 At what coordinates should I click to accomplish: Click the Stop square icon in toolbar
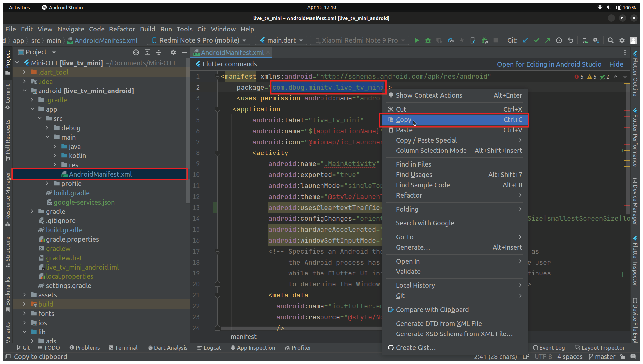[496, 40]
